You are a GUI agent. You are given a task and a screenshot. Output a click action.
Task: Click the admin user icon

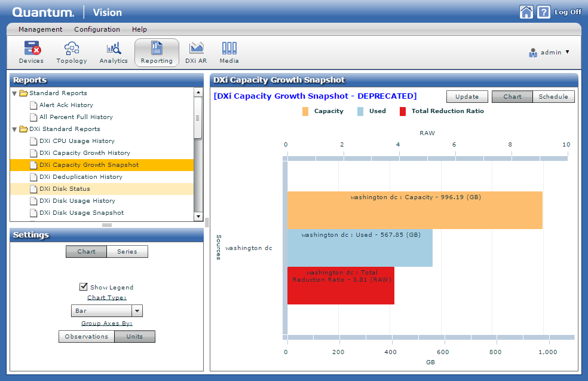533,53
